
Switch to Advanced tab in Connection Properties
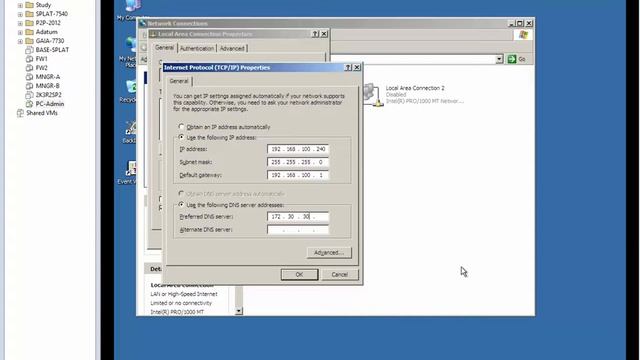click(x=232, y=49)
